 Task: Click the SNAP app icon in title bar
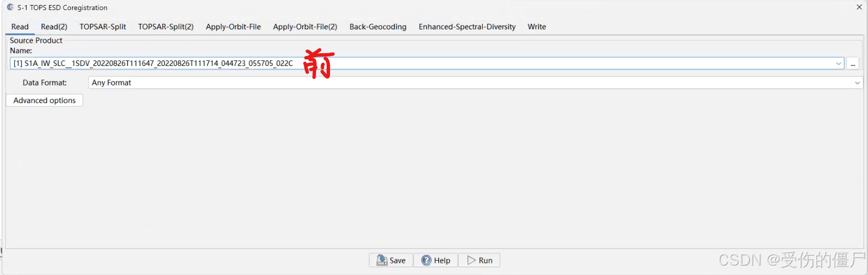10,8
